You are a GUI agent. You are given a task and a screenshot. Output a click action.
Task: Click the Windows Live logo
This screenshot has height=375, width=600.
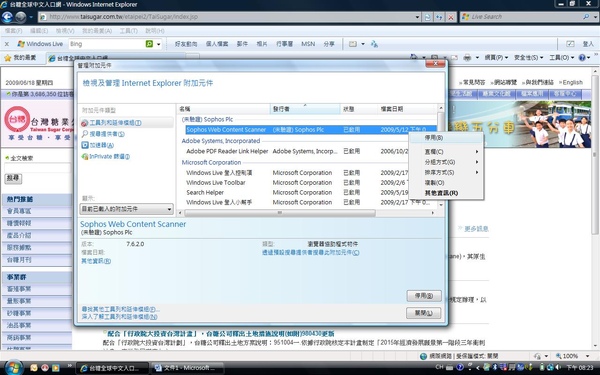point(40,44)
